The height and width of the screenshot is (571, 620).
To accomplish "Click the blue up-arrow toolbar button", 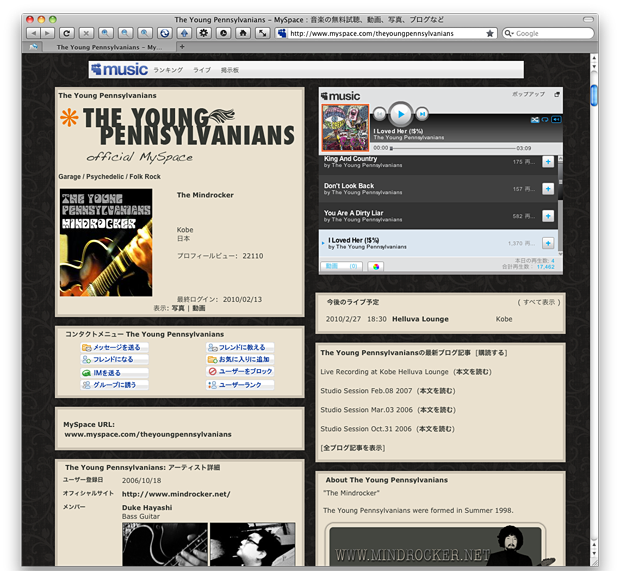I will [184, 33].
